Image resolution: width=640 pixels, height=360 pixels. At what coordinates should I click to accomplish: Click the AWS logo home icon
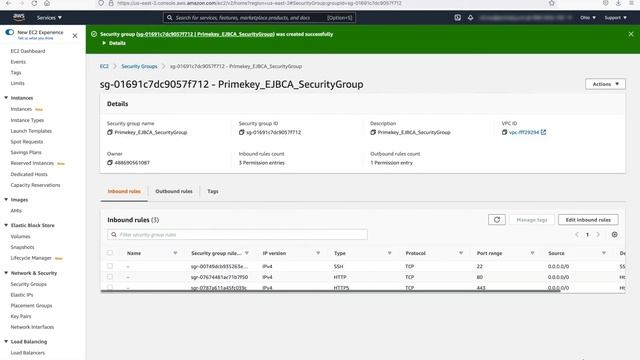tap(19, 17)
